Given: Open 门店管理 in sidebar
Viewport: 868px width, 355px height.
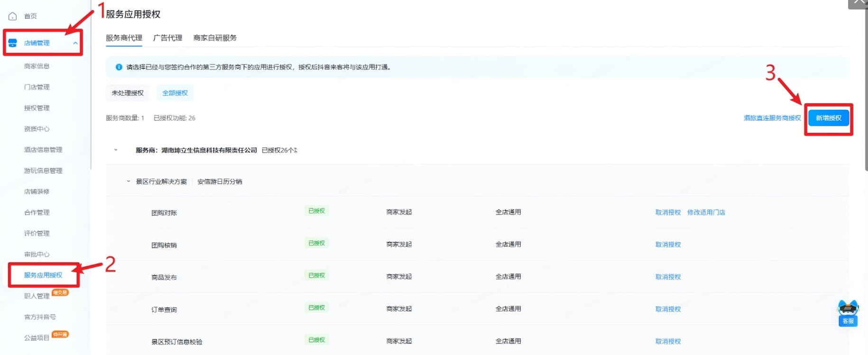Looking at the screenshot, I should (x=37, y=87).
